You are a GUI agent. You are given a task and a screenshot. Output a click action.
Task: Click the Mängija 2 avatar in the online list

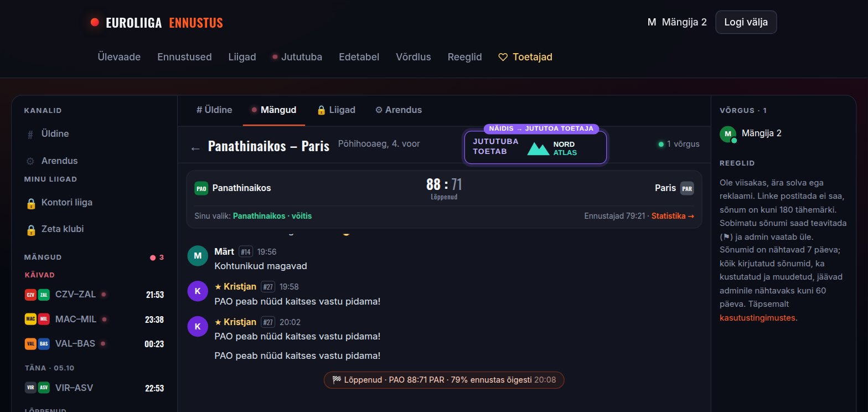point(728,134)
